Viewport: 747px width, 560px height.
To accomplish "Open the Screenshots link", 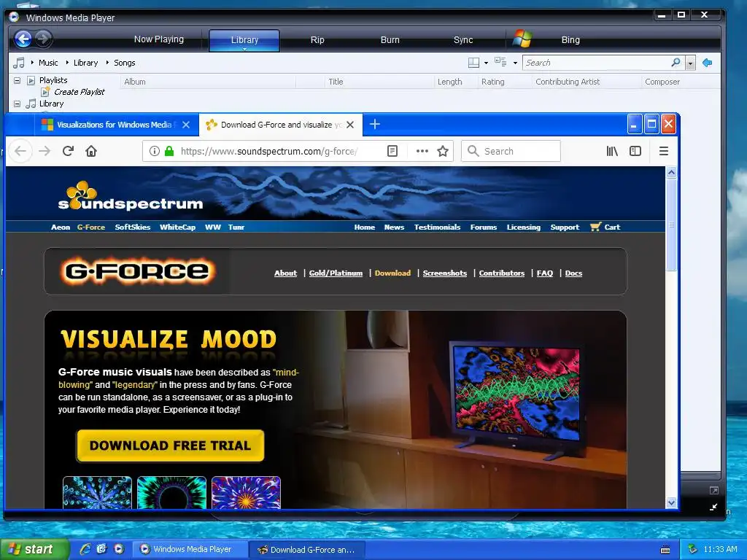I will [445, 273].
